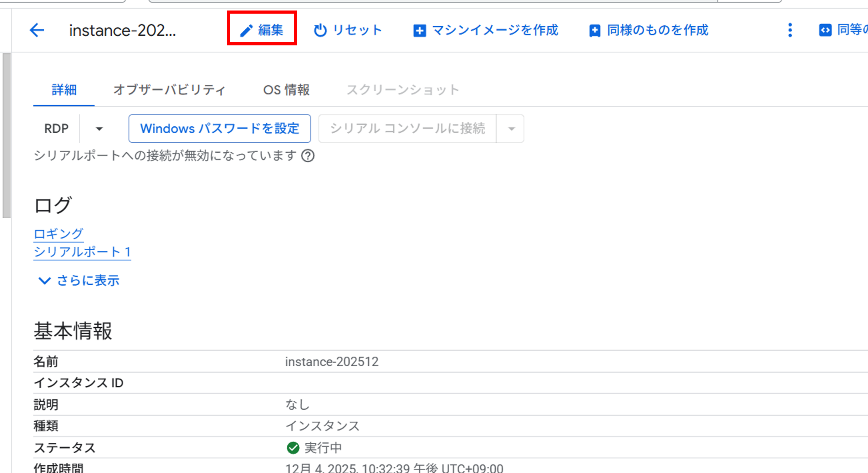The height and width of the screenshot is (473, 868).
Task: Switch to the オブザーバビリティ tab
Action: tap(169, 90)
